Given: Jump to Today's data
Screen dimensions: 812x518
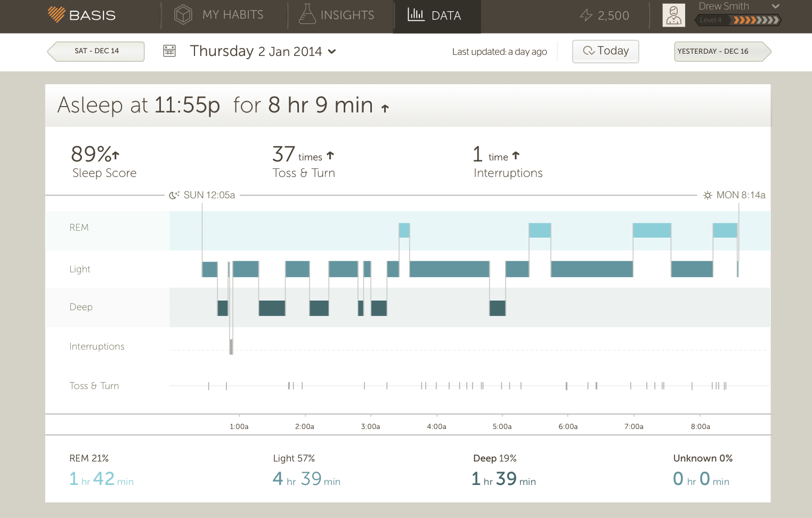Looking at the screenshot, I should 605,51.
